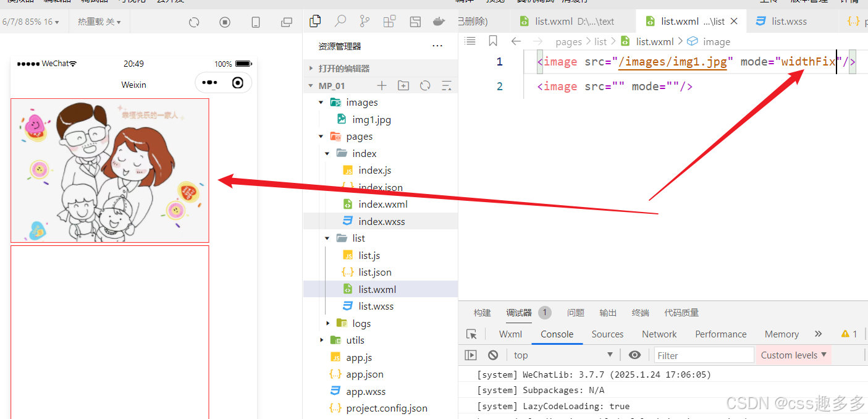Click the clear console icon
Image resolution: width=868 pixels, height=419 pixels.
tap(493, 355)
